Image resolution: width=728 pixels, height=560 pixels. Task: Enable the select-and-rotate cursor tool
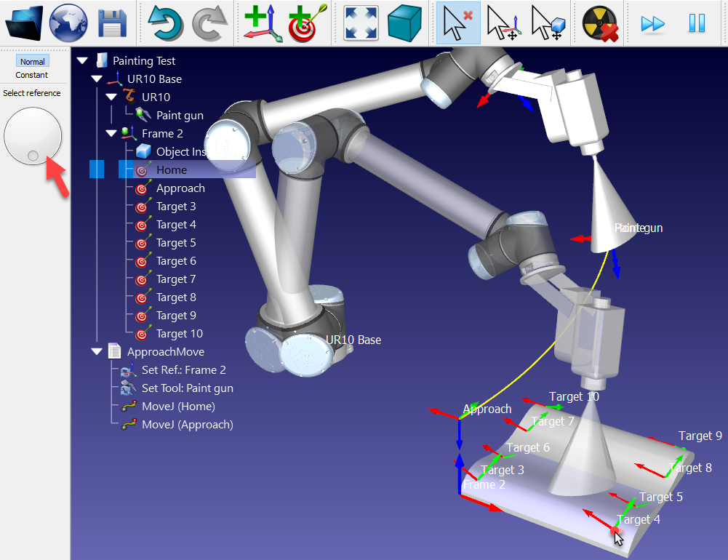(x=548, y=23)
